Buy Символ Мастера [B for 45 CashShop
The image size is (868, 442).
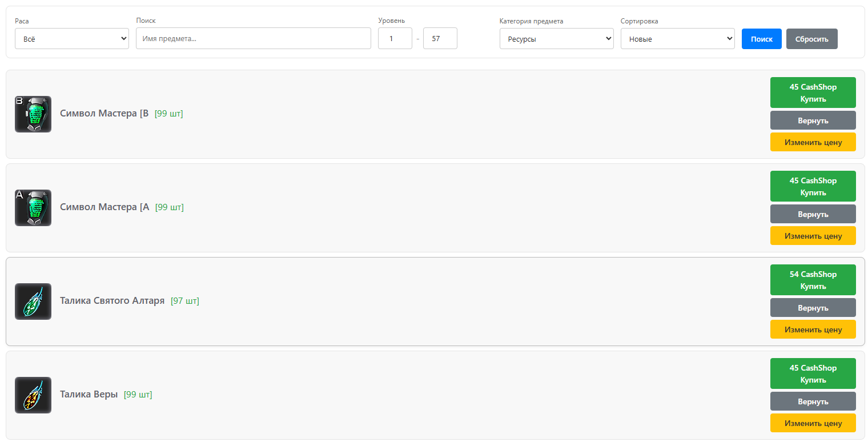coord(813,93)
